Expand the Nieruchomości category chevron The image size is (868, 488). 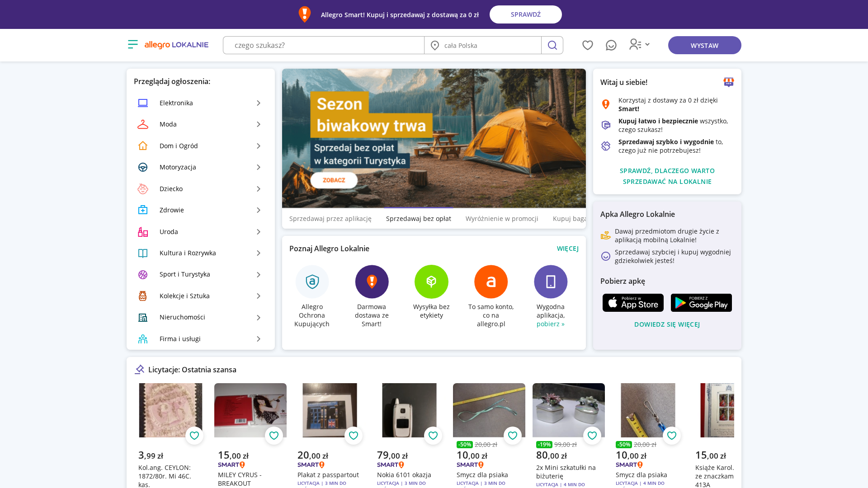coord(259,318)
